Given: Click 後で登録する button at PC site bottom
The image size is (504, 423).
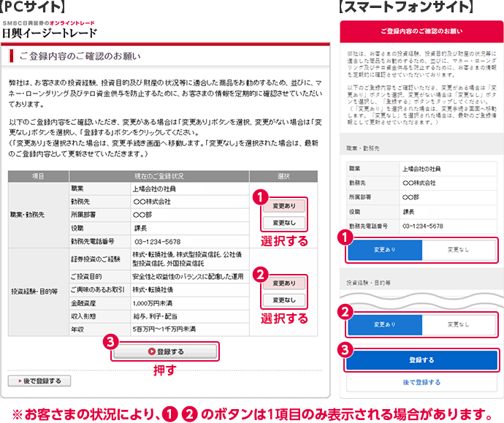Looking at the screenshot, I should point(39,381).
